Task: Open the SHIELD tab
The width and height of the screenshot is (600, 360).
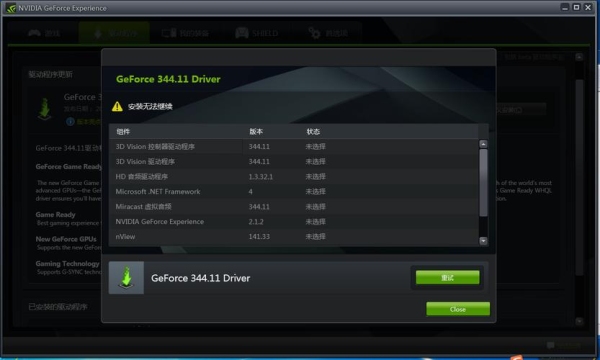Action: click(256, 33)
